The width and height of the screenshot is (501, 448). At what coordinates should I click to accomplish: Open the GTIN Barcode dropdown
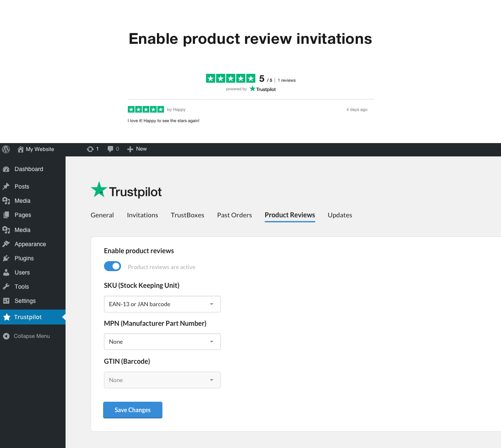coord(162,380)
